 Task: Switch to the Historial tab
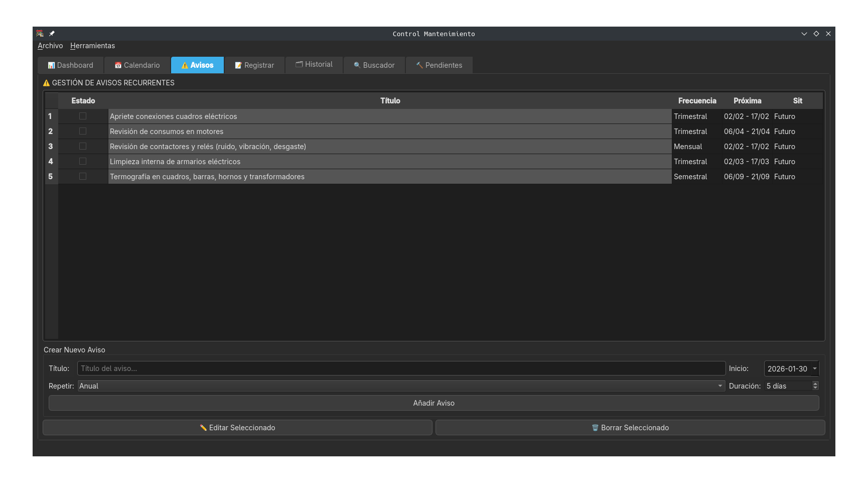point(314,65)
